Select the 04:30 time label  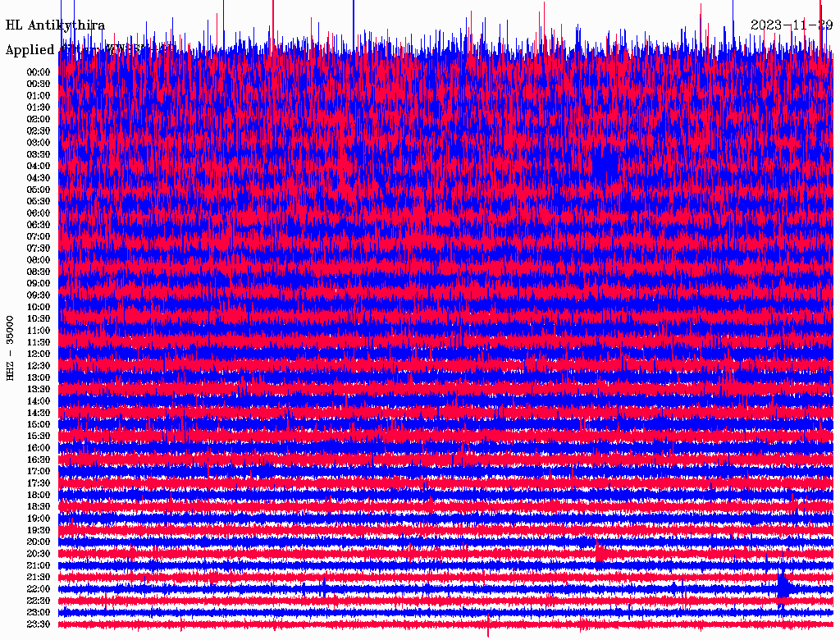39,178
